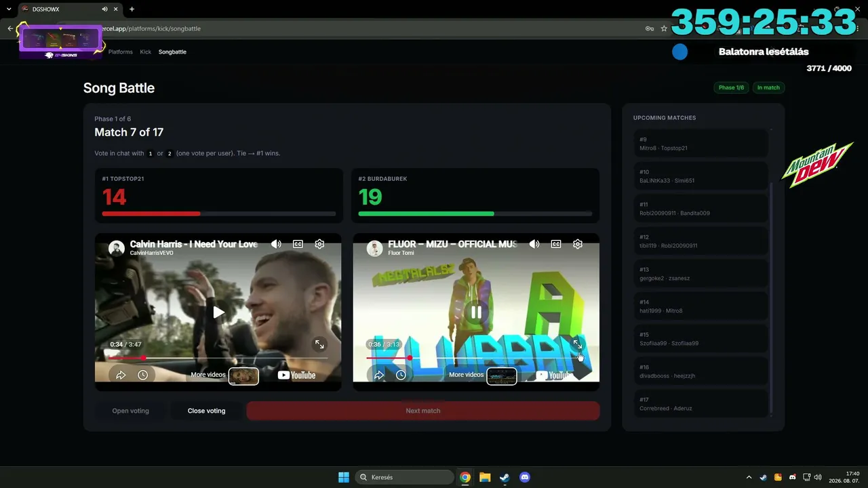Play the Calvin Harris video
This screenshot has width=868, height=488.
coord(218,312)
